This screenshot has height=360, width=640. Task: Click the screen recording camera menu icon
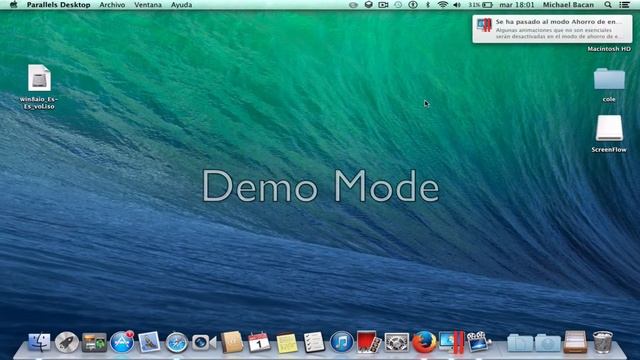point(383,5)
